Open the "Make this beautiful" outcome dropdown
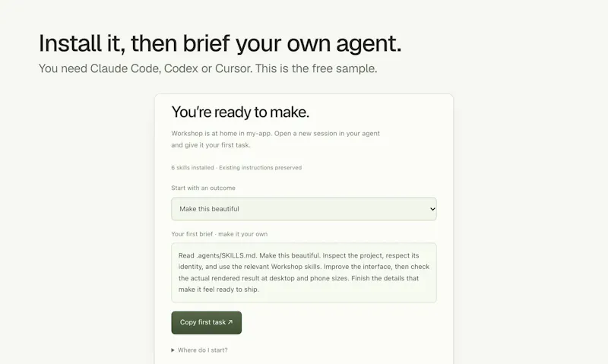Viewport: 608px width, 364px height. pyautogui.click(x=303, y=209)
